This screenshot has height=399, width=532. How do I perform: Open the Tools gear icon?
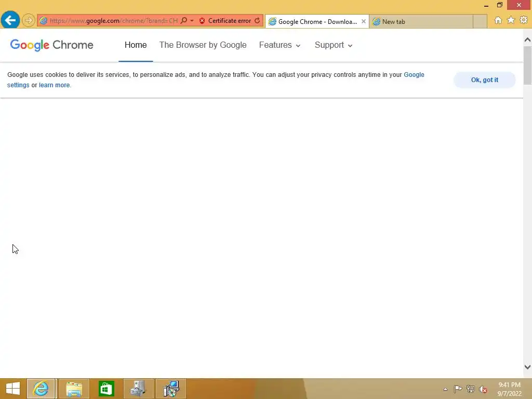(524, 20)
